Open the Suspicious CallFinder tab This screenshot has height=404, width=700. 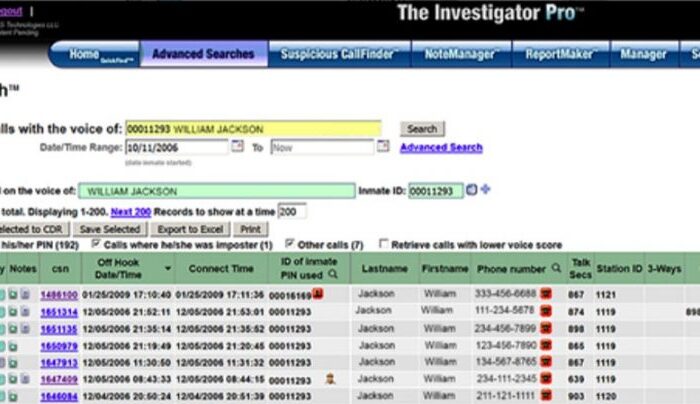(x=339, y=54)
